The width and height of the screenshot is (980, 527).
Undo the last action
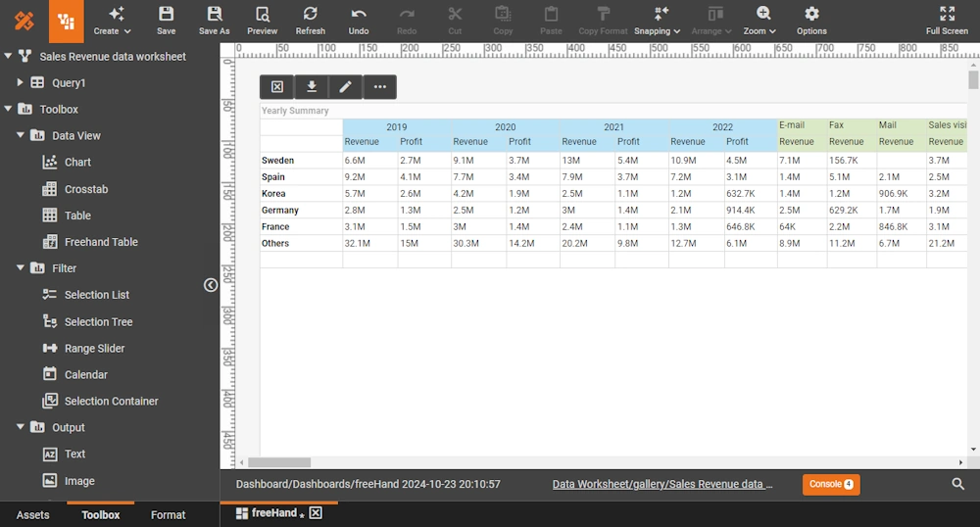[359, 20]
